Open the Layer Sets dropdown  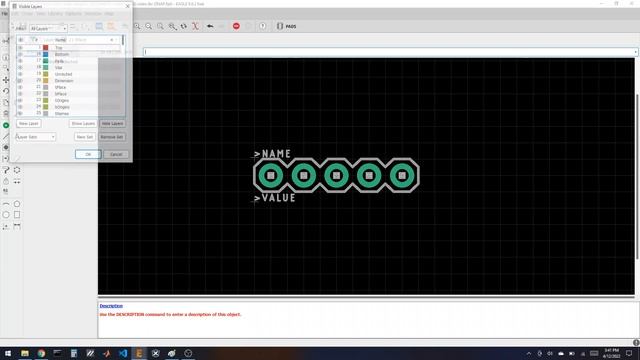click(x=36, y=137)
